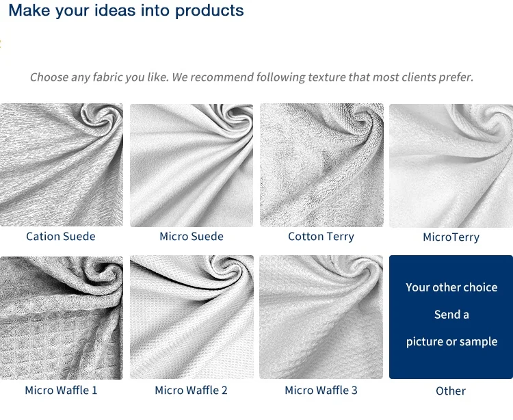Select the Micro Waffle 1 fabric image
This screenshot has width=513, height=420.
pos(62,317)
